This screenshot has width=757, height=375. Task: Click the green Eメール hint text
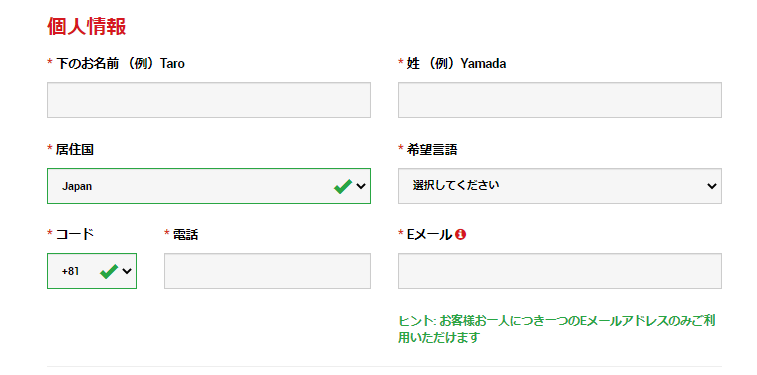(x=557, y=329)
